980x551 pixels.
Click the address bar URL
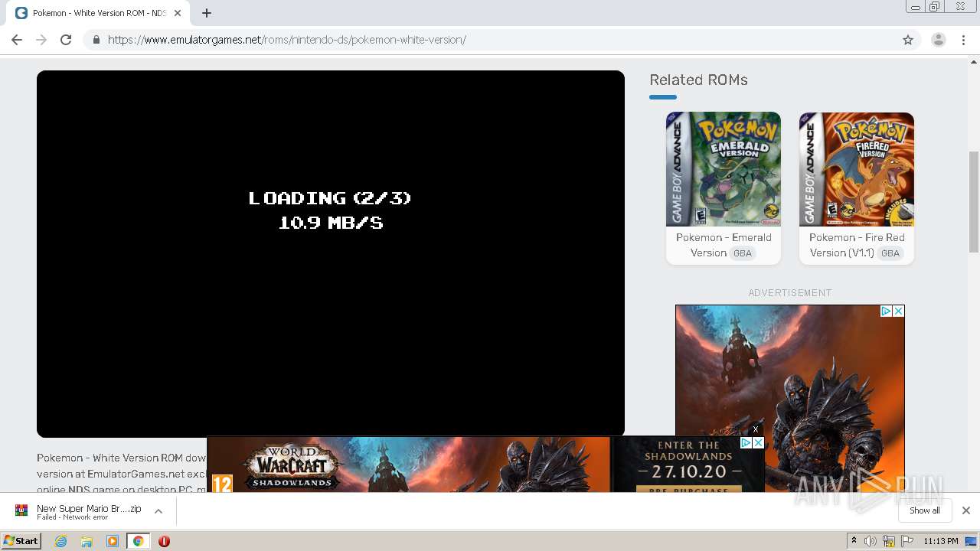[287, 40]
